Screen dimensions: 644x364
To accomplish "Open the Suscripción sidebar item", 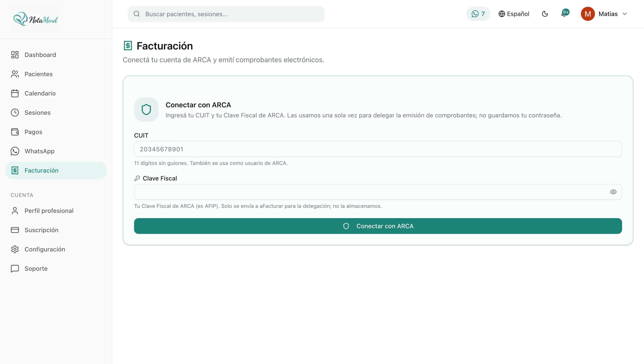I will pos(56,230).
